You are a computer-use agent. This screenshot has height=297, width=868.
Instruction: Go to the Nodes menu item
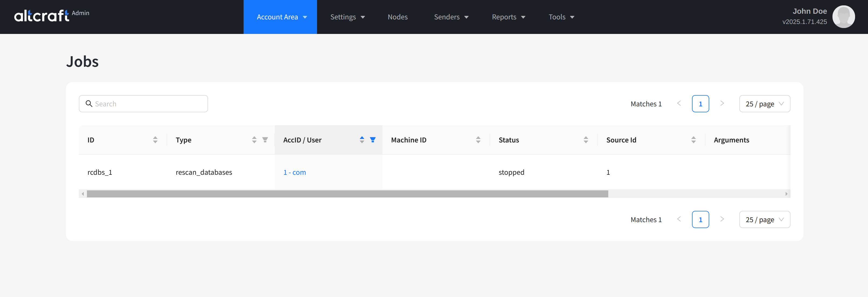(397, 17)
